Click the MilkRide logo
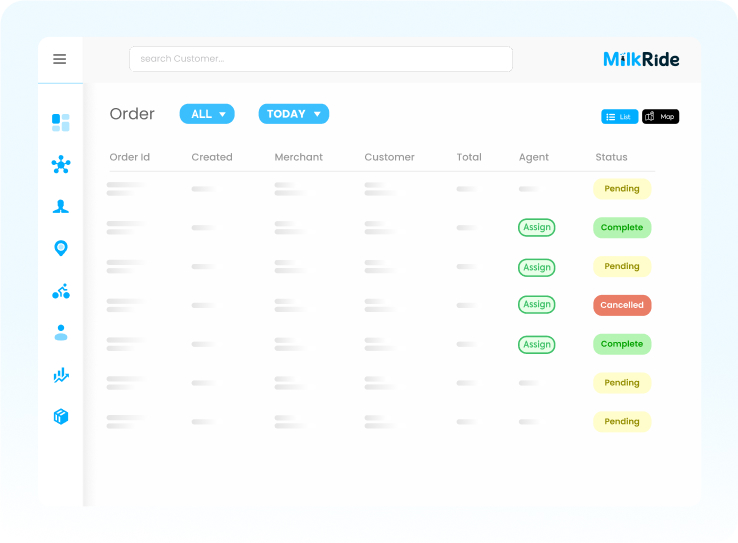This screenshot has height=543, width=738. tap(641, 59)
